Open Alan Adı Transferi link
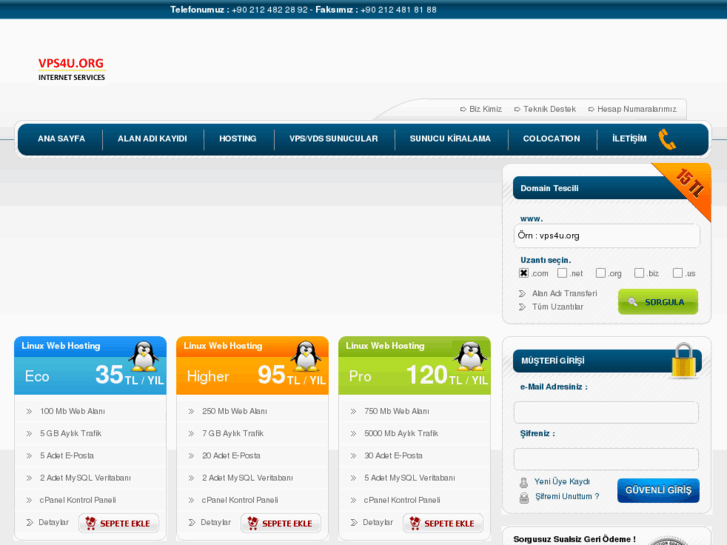 [565, 294]
